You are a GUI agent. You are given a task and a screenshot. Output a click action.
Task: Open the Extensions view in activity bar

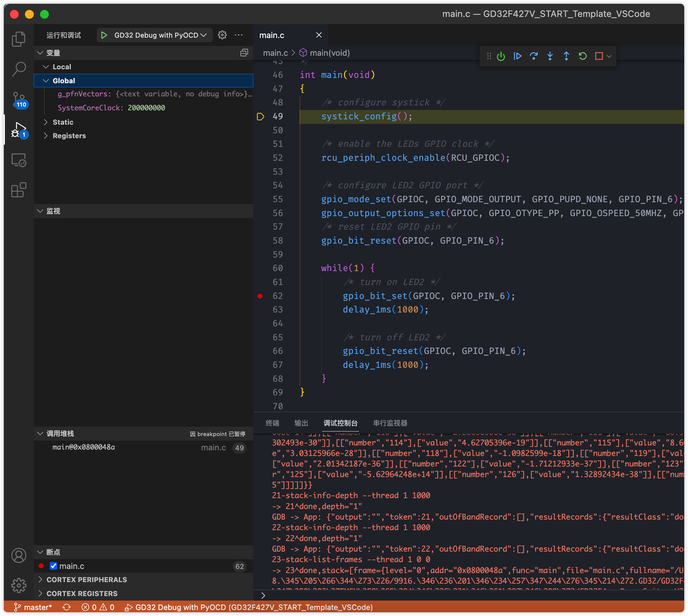(x=18, y=190)
